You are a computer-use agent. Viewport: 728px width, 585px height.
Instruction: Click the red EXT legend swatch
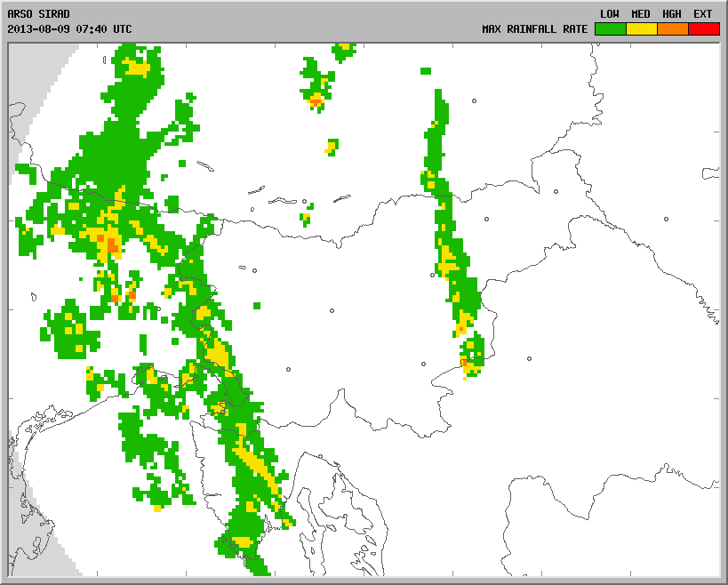pos(703,28)
